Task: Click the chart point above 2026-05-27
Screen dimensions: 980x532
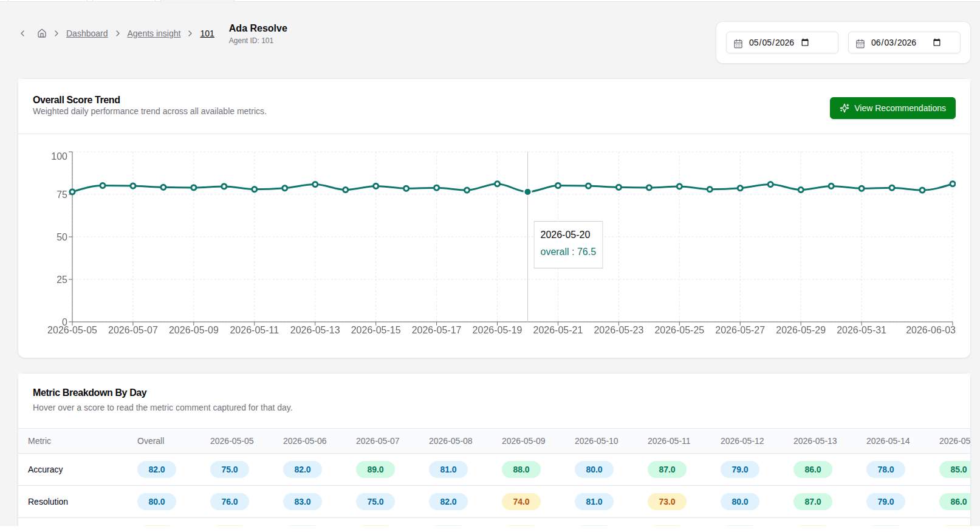Action: [740, 188]
